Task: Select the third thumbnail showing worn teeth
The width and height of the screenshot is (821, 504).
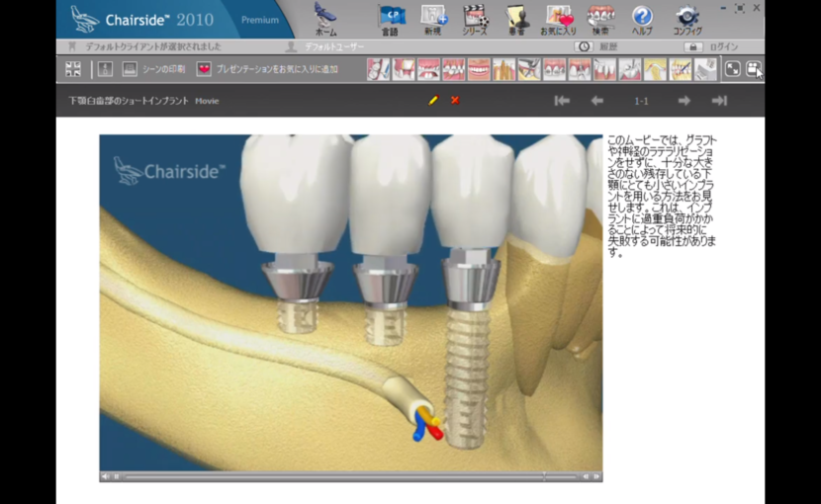Action: tap(428, 69)
